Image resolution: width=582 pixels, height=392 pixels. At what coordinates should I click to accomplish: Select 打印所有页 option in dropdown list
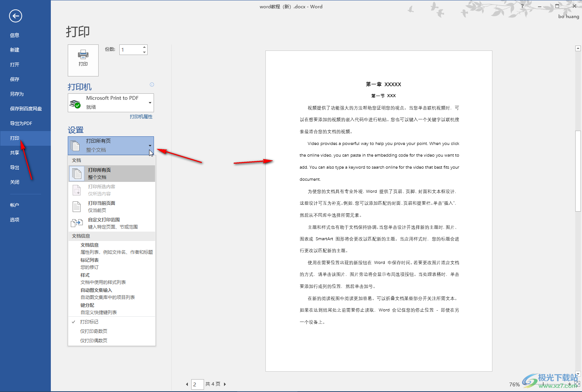pos(112,174)
